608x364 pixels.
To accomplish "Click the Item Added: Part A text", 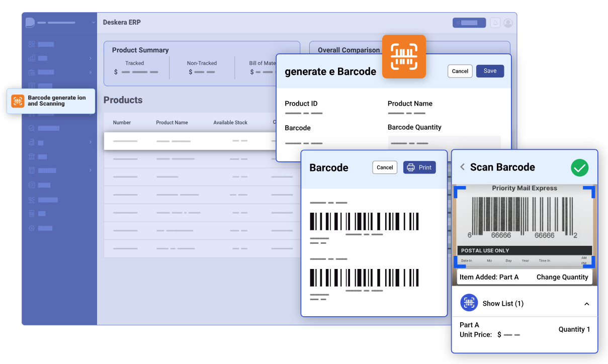I will (x=489, y=277).
